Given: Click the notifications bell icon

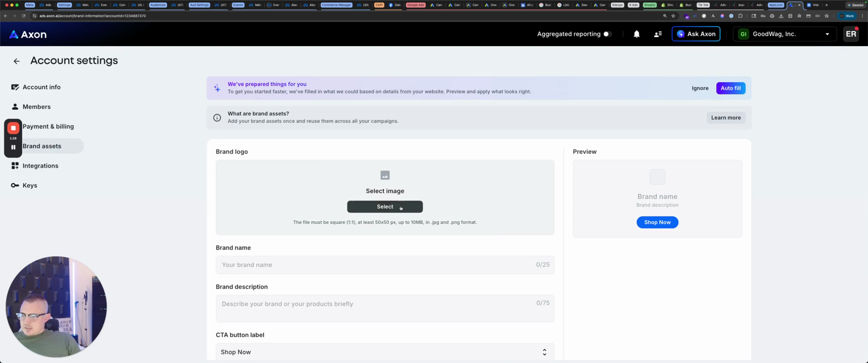Looking at the screenshot, I should (636, 34).
